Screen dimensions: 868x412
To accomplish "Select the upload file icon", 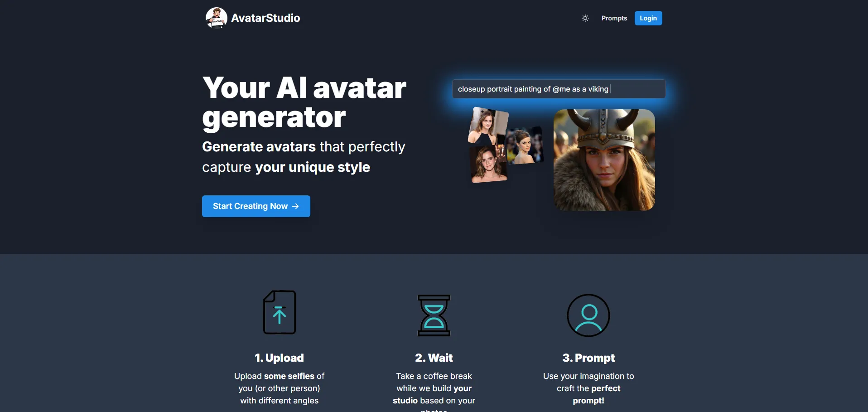I will pos(280,312).
